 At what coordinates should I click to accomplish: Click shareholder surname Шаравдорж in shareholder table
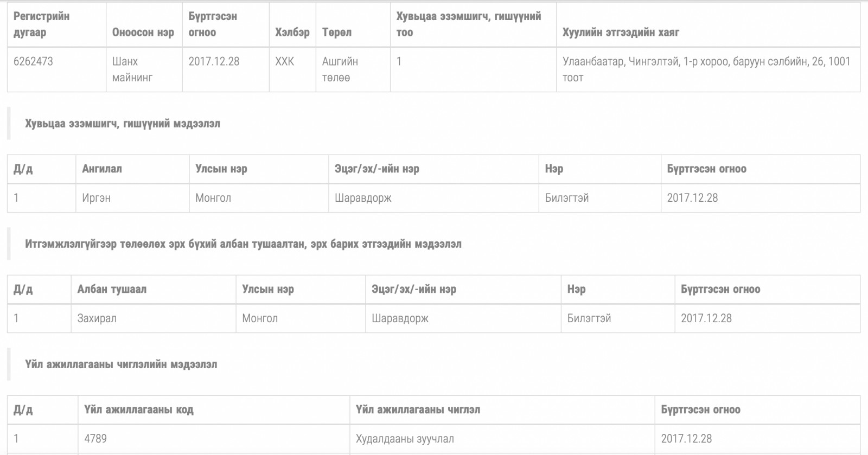[363, 198]
